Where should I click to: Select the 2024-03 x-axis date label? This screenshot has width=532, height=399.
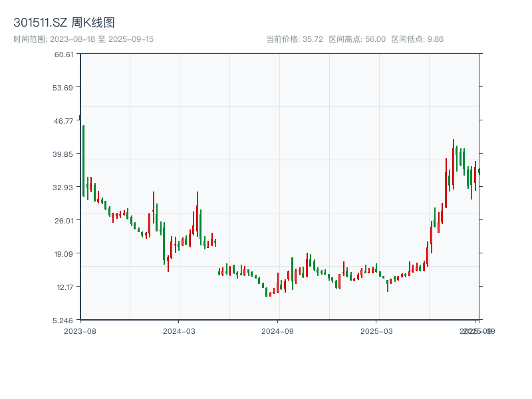point(179,331)
